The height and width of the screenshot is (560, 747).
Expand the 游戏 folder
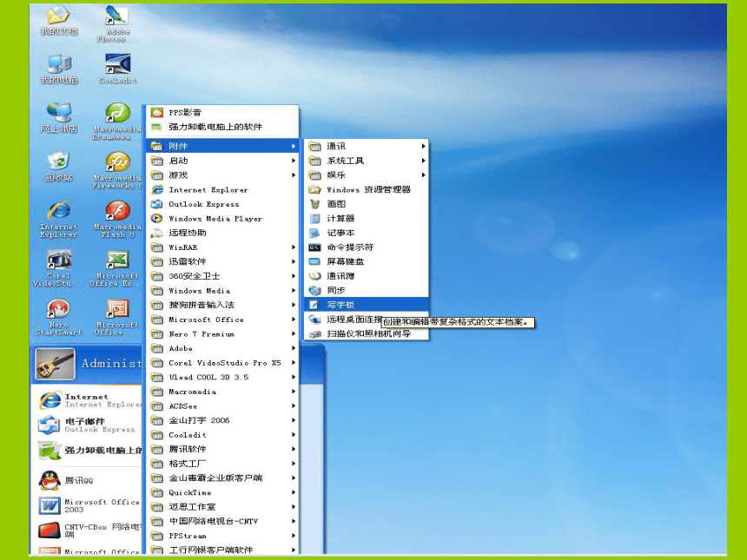222,175
